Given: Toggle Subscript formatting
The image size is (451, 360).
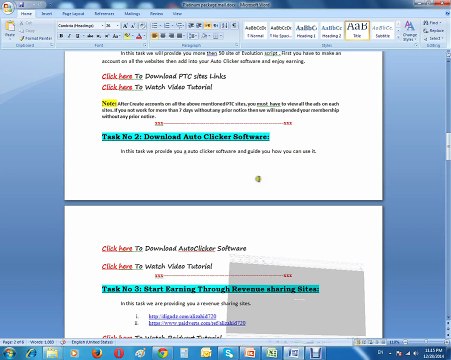Looking at the screenshot, I should tap(99, 36).
